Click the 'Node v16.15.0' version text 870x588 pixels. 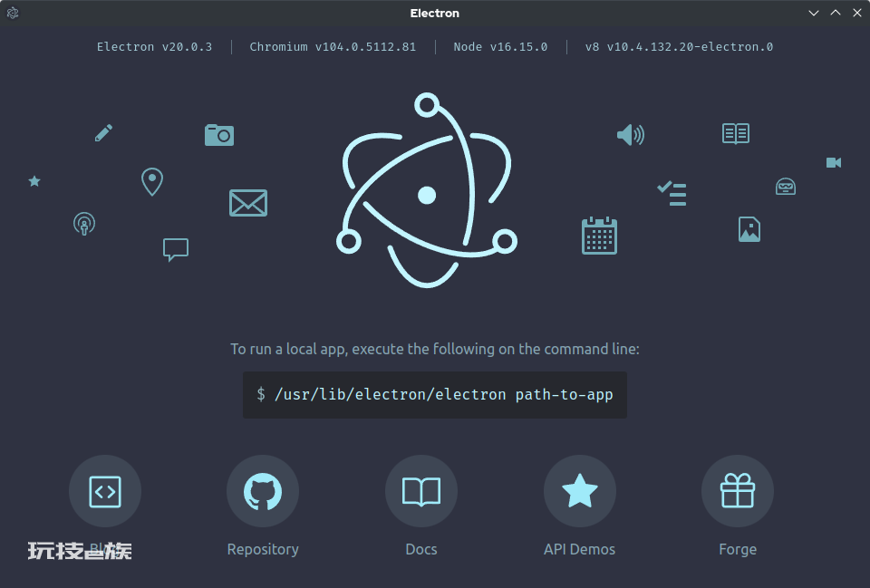click(500, 46)
